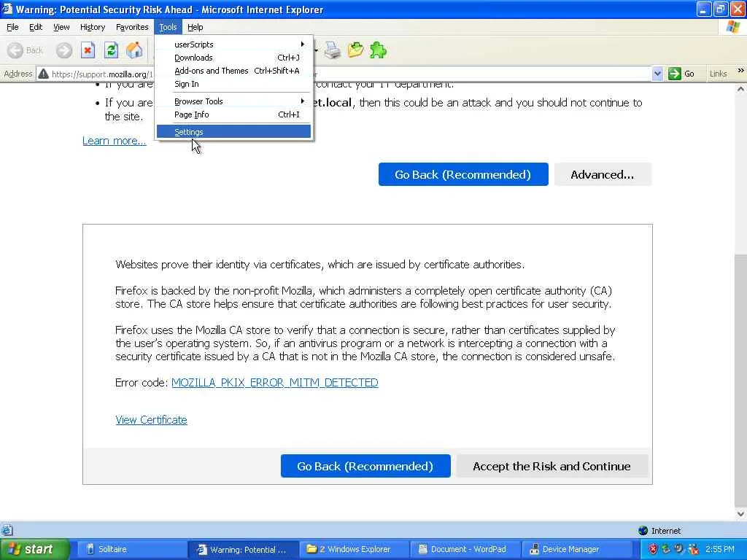Follow the Learn more... link
The height and width of the screenshot is (560, 747).
coord(115,141)
